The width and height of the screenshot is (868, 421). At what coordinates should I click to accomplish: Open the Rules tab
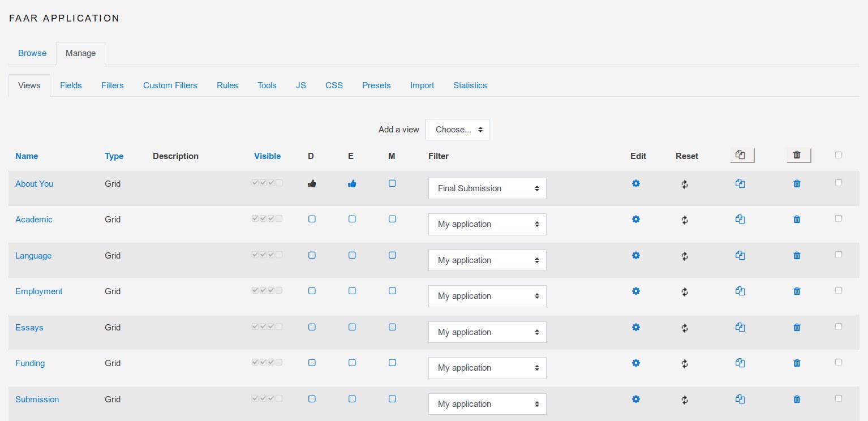tap(227, 85)
